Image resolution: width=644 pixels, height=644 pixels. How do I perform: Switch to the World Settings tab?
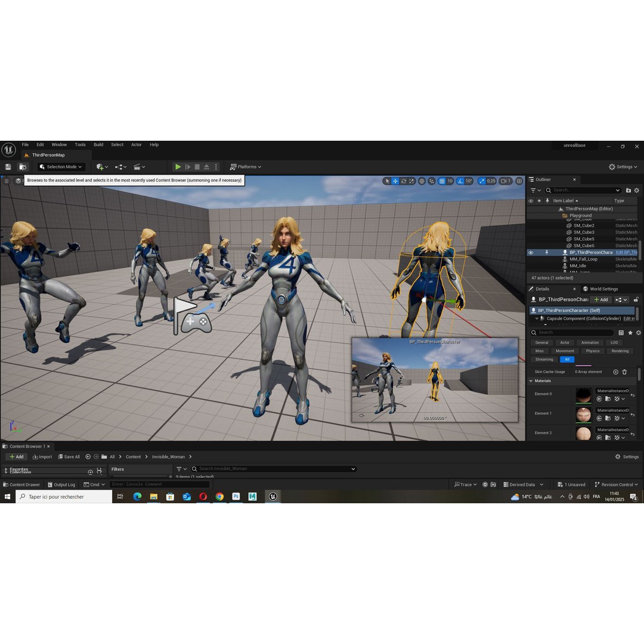[x=600, y=289]
